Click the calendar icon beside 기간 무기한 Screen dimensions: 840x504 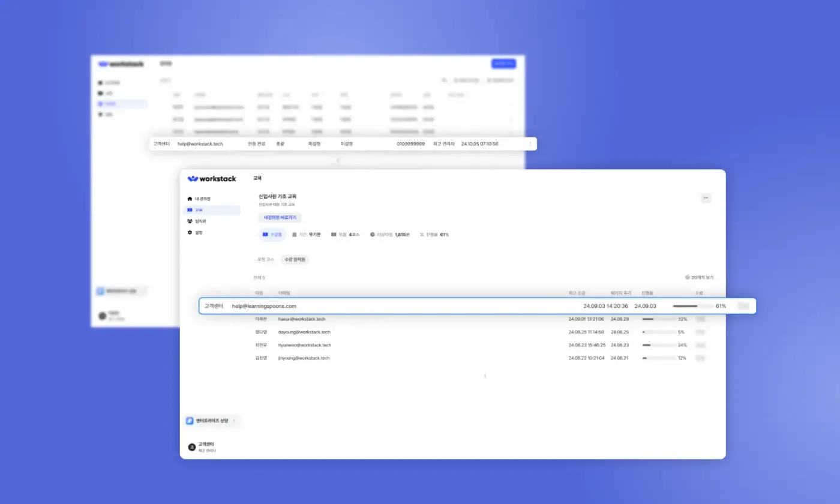pos(295,235)
